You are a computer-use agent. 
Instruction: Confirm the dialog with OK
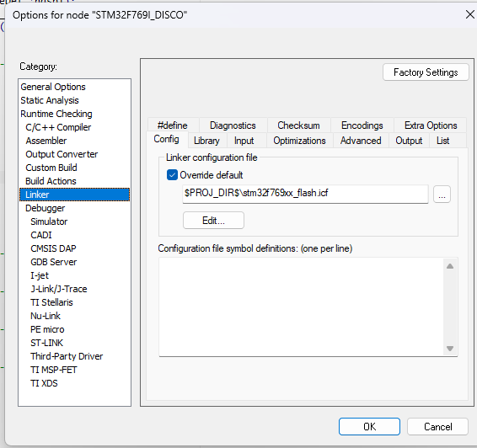click(369, 426)
